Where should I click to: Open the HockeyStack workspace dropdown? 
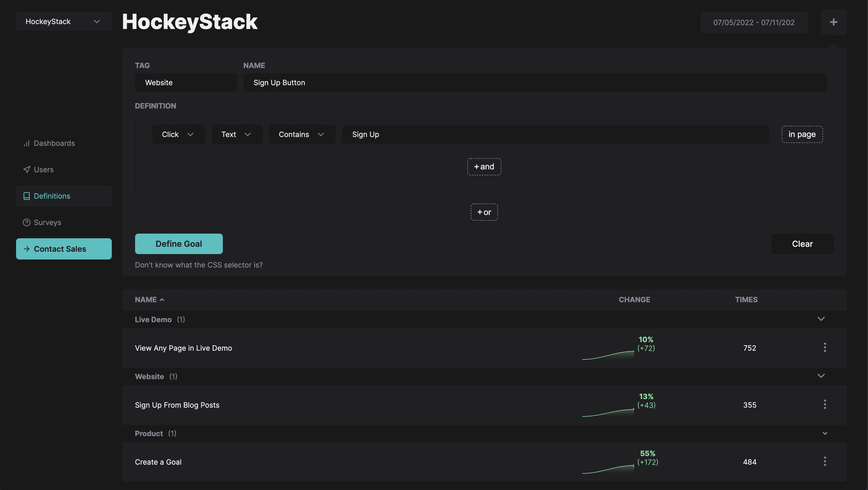pos(64,21)
